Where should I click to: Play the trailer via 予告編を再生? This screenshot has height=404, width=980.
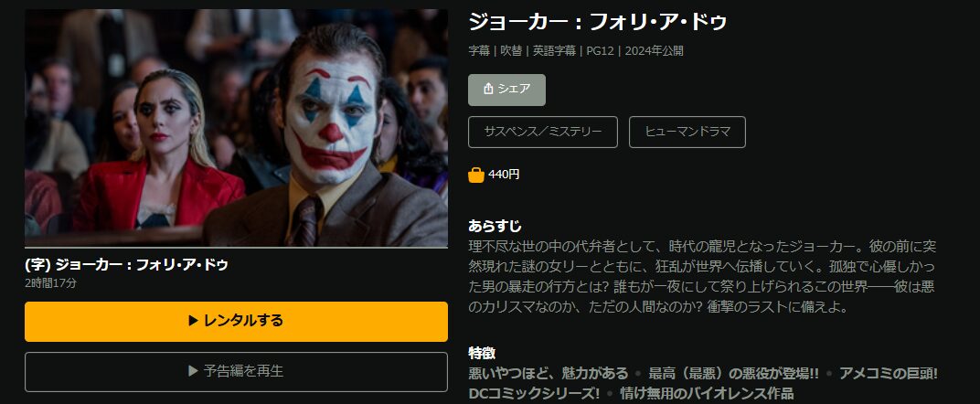point(236,372)
